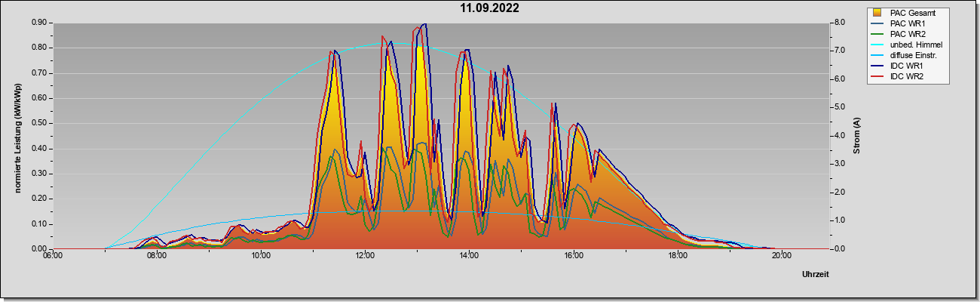Click the 0.50 left axis value
The image size is (980, 302).
[x=40, y=123]
